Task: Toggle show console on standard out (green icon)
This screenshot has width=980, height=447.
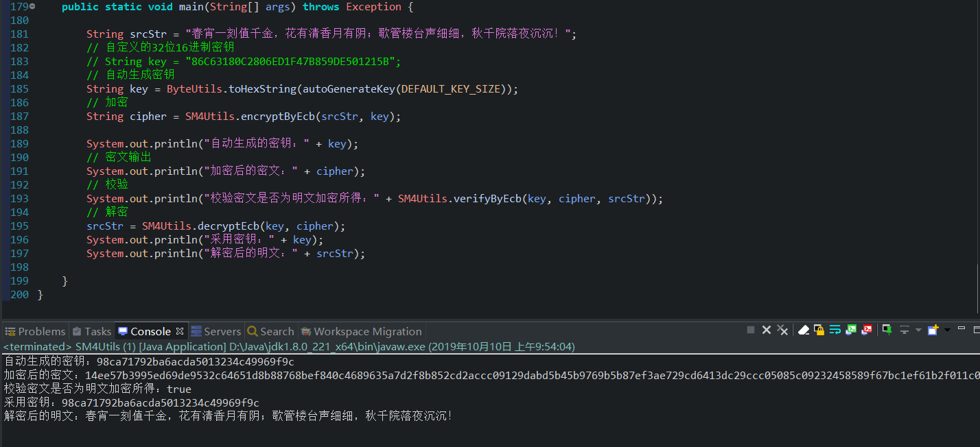Action: point(851,330)
